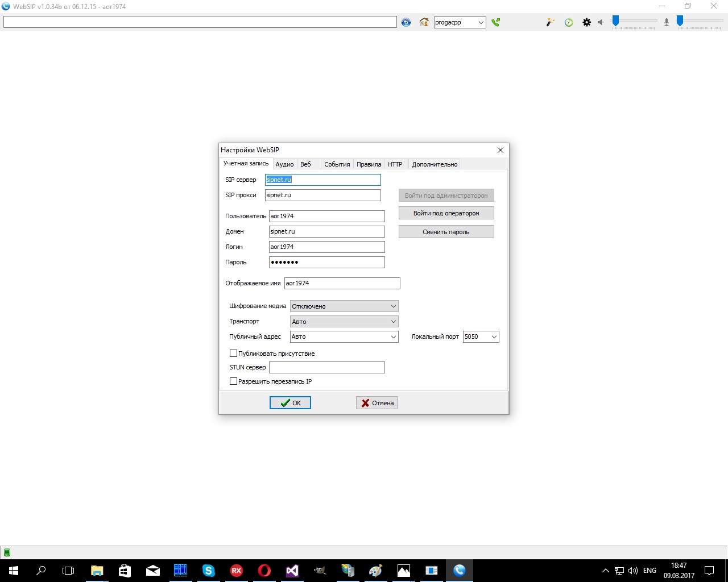The width and height of the screenshot is (728, 582).
Task: Click the green status icon in the status bar
Action: pyautogui.click(x=7, y=552)
